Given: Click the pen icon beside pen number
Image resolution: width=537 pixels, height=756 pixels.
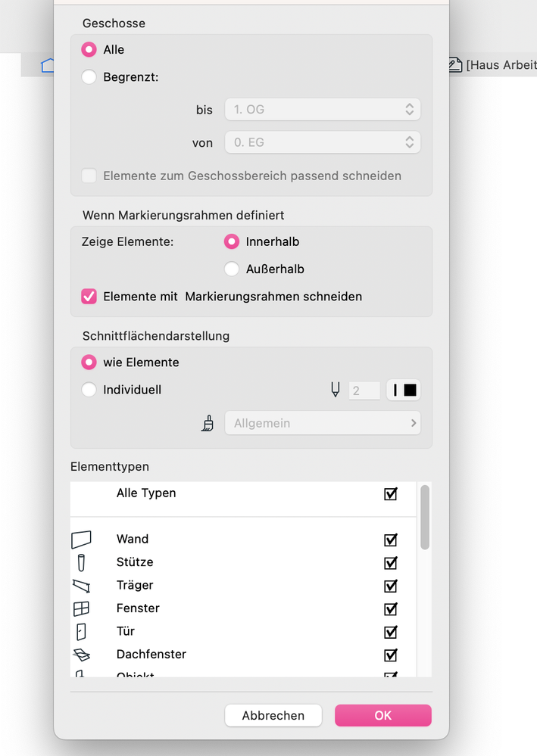Looking at the screenshot, I should pyautogui.click(x=335, y=390).
